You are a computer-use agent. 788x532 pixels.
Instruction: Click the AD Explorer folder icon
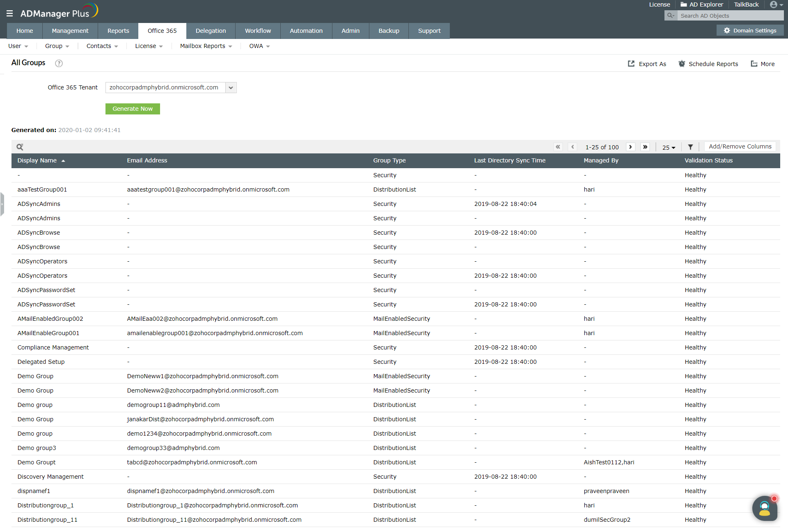click(683, 5)
